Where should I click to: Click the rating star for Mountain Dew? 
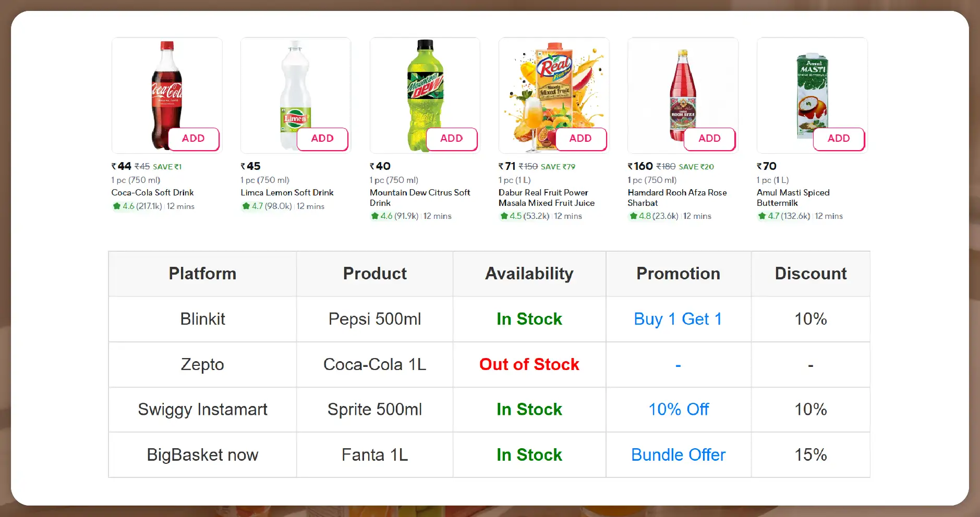pyautogui.click(x=374, y=216)
